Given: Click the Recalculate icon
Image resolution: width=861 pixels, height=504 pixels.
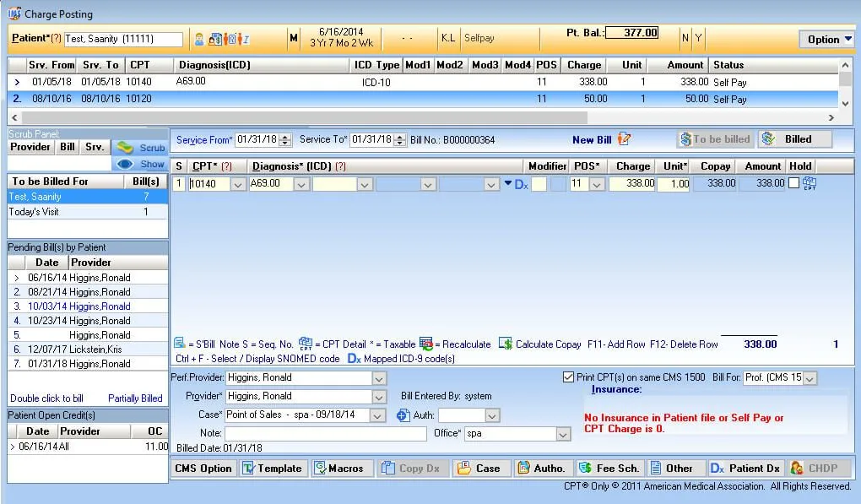Looking at the screenshot, I should 425,344.
